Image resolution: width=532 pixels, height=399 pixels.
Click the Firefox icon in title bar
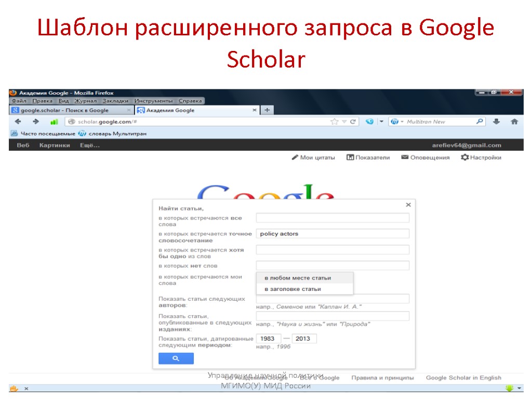pyautogui.click(x=13, y=92)
